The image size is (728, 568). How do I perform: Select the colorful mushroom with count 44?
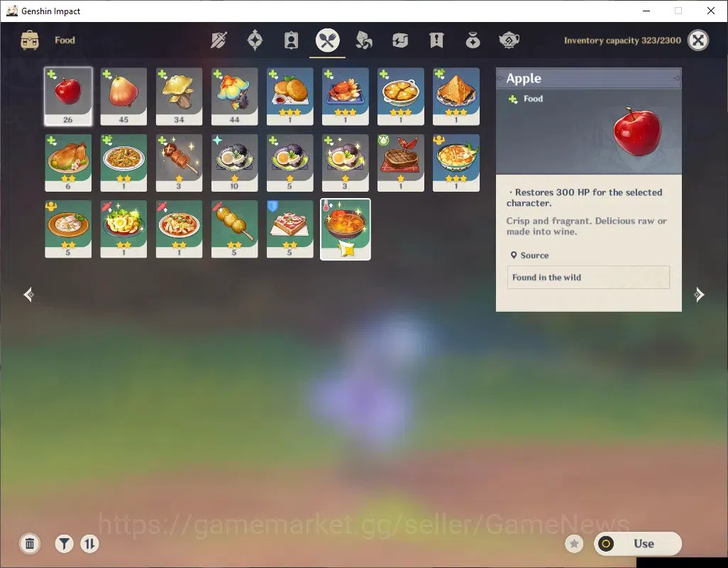[x=234, y=97]
